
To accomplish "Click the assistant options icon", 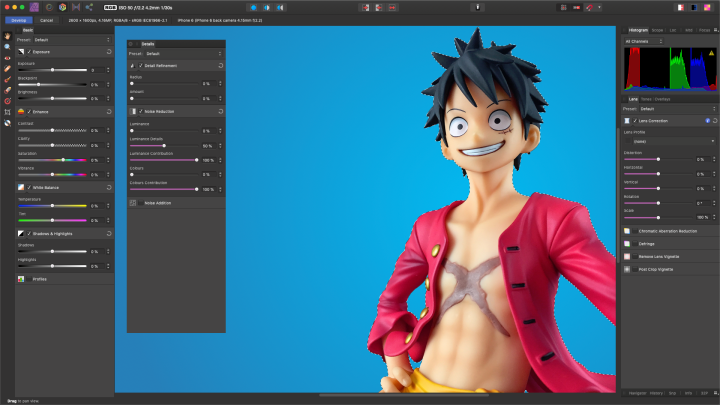I will click(x=478, y=7).
